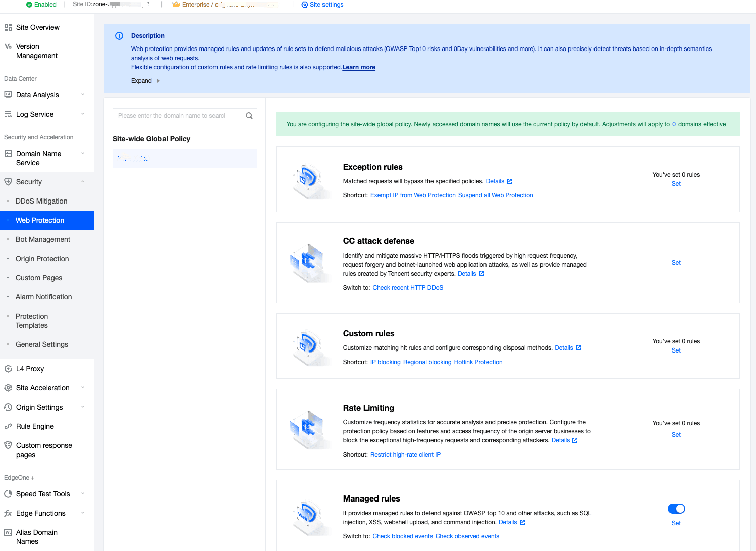Click the L4 Proxy icon
The image size is (756, 551).
coord(8,369)
